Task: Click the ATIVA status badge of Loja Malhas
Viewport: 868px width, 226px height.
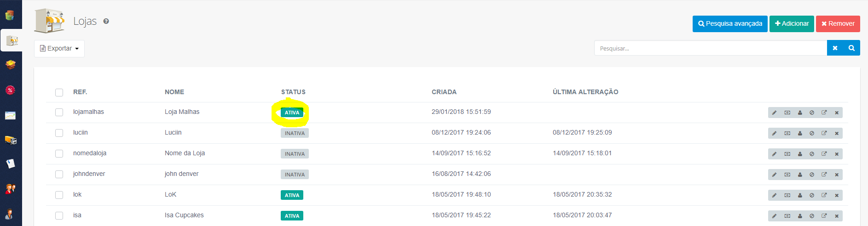Action: coord(292,113)
